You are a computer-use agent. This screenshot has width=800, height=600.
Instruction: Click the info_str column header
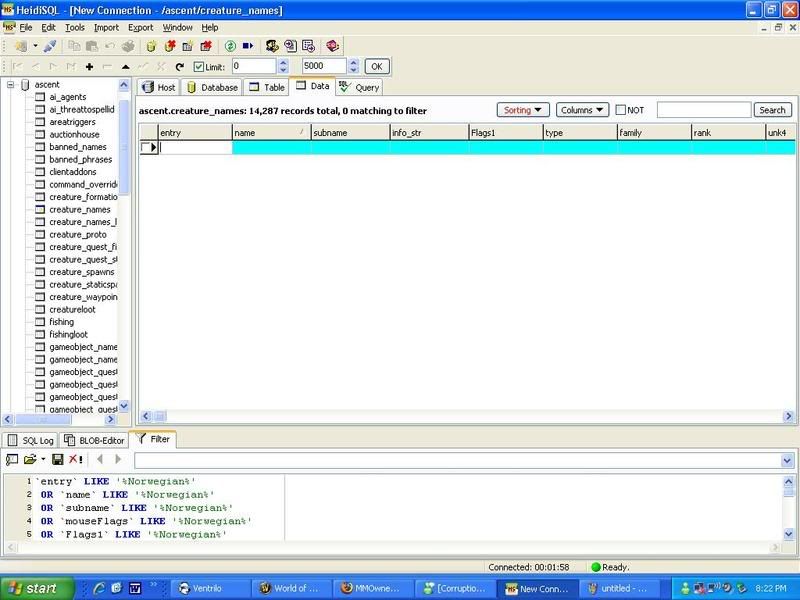point(430,133)
